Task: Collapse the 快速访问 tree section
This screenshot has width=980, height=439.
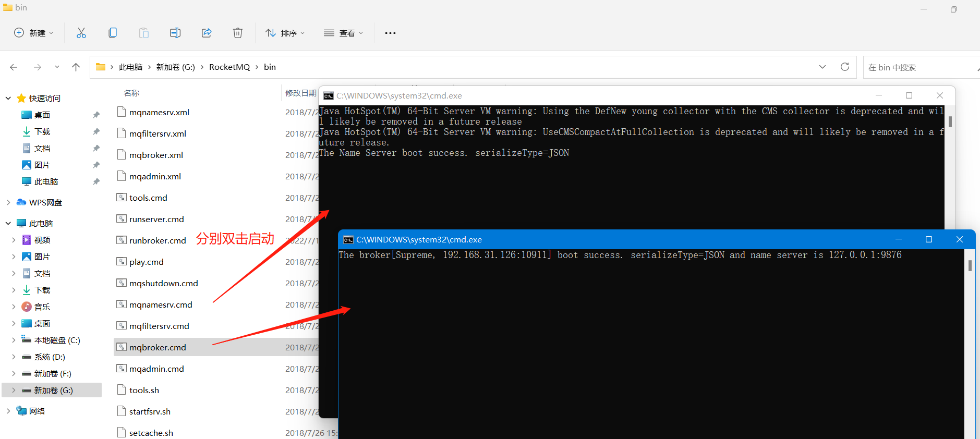Action: 8,98
